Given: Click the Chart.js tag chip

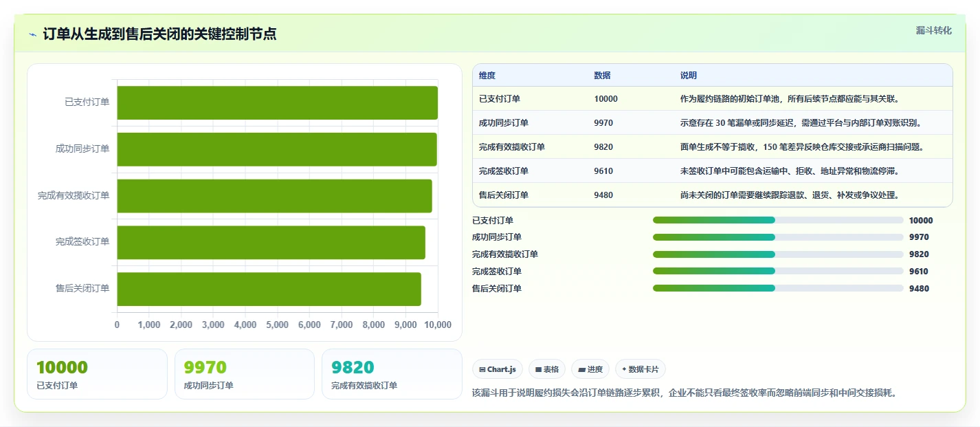Looking at the screenshot, I should pyautogui.click(x=498, y=369).
